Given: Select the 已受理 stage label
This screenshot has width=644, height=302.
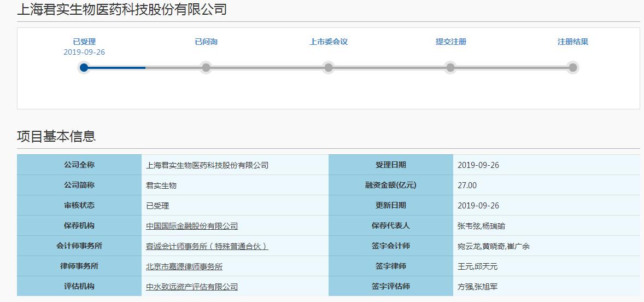Looking at the screenshot, I should pyautogui.click(x=84, y=42).
